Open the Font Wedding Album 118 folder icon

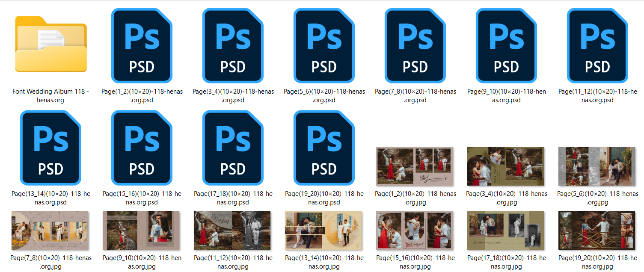(51, 44)
